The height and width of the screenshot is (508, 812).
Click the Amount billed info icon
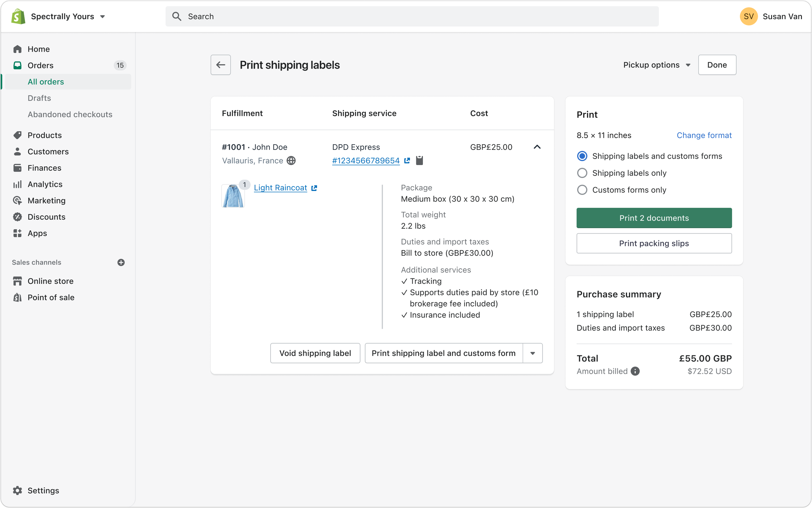[x=635, y=371]
